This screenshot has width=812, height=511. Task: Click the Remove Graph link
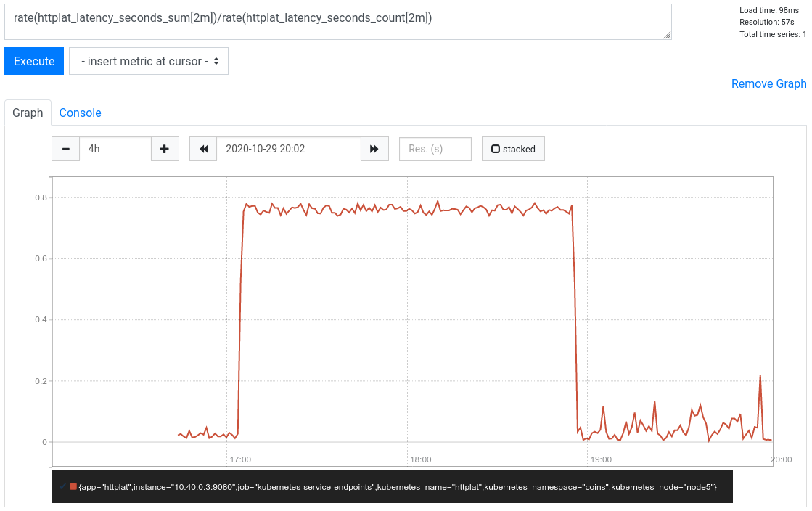pos(768,83)
